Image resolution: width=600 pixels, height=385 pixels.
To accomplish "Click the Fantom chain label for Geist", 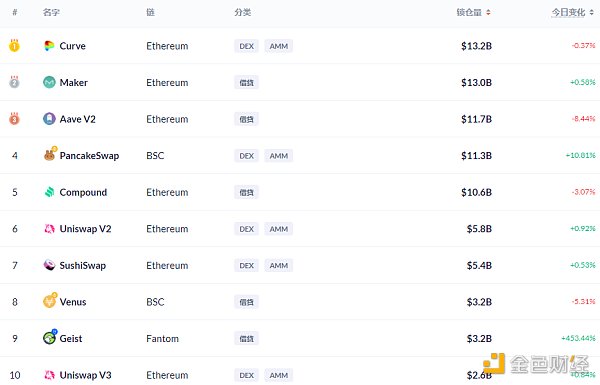I will [162, 339].
